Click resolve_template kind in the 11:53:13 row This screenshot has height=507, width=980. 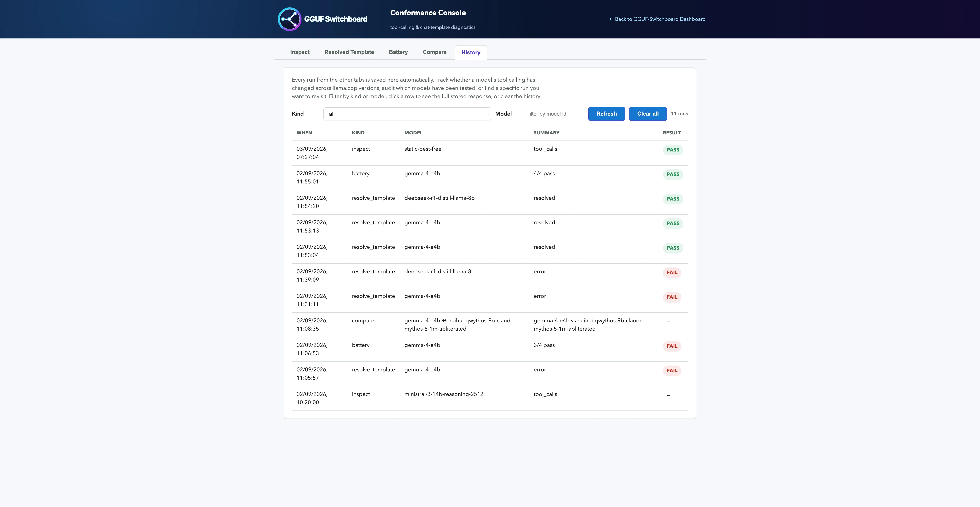tap(373, 223)
